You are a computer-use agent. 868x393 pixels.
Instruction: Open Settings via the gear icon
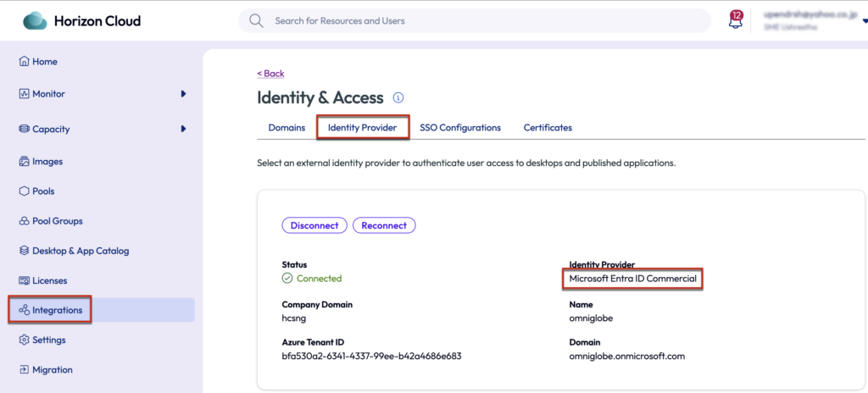(24, 340)
